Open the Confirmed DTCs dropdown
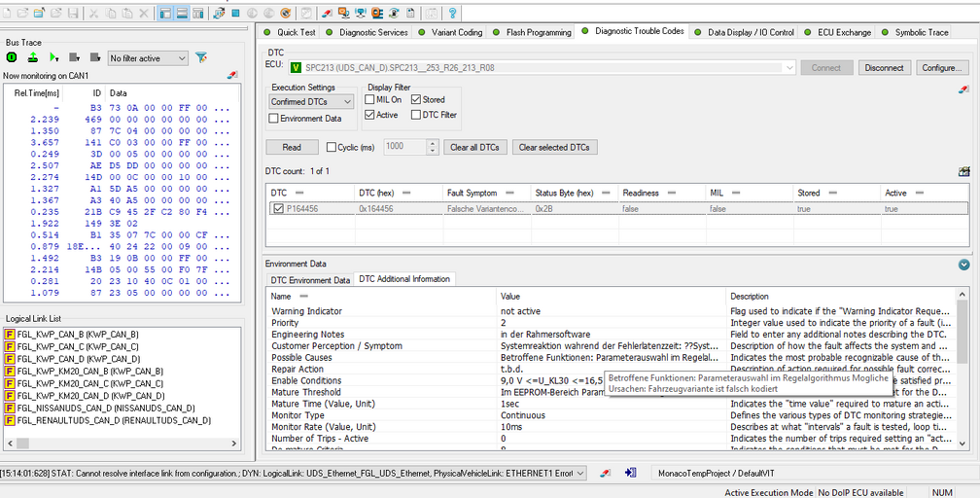 coord(311,101)
